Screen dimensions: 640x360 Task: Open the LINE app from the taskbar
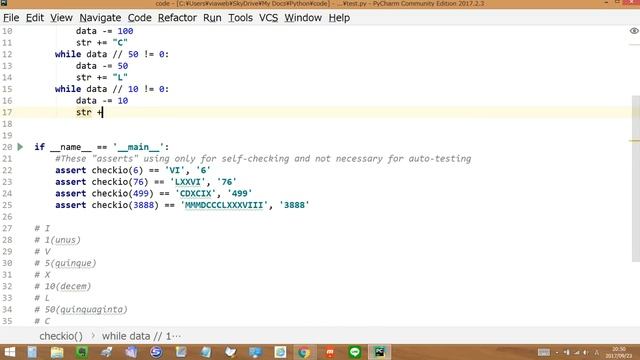pos(355,352)
